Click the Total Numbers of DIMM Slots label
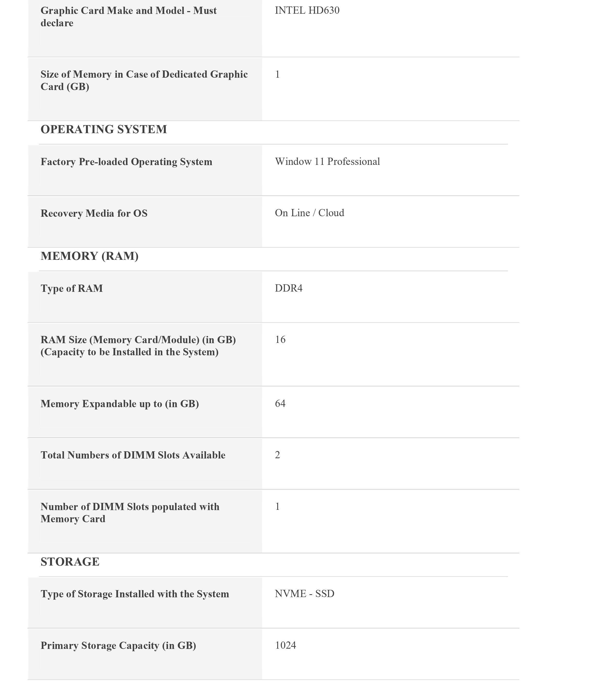This screenshot has height=700, width=591. (x=133, y=455)
